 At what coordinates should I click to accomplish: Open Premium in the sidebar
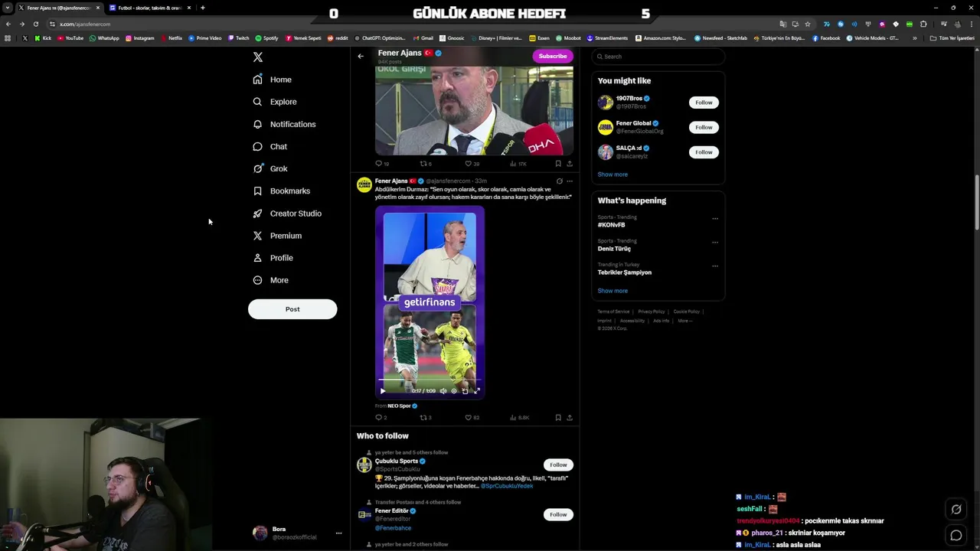tap(277, 236)
